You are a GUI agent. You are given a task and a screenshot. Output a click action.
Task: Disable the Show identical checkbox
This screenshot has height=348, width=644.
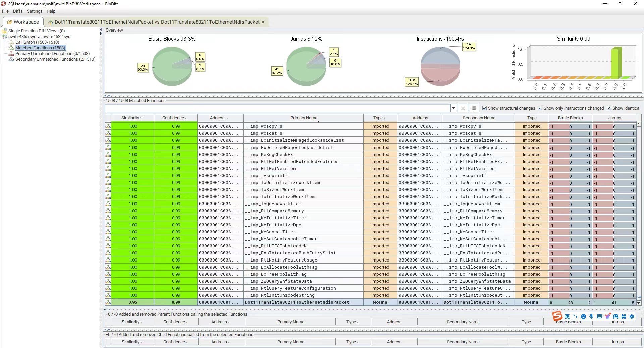point(609,108)
